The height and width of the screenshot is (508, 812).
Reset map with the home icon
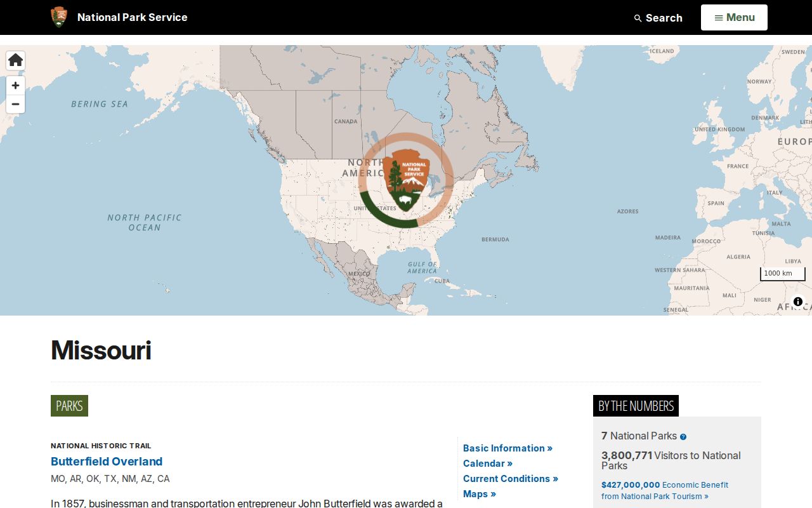[15, 60]
